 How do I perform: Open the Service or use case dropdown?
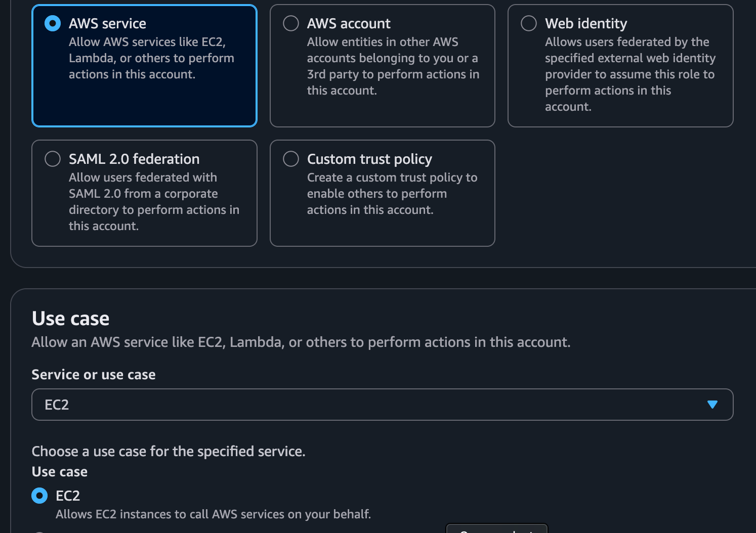[382, 405]
